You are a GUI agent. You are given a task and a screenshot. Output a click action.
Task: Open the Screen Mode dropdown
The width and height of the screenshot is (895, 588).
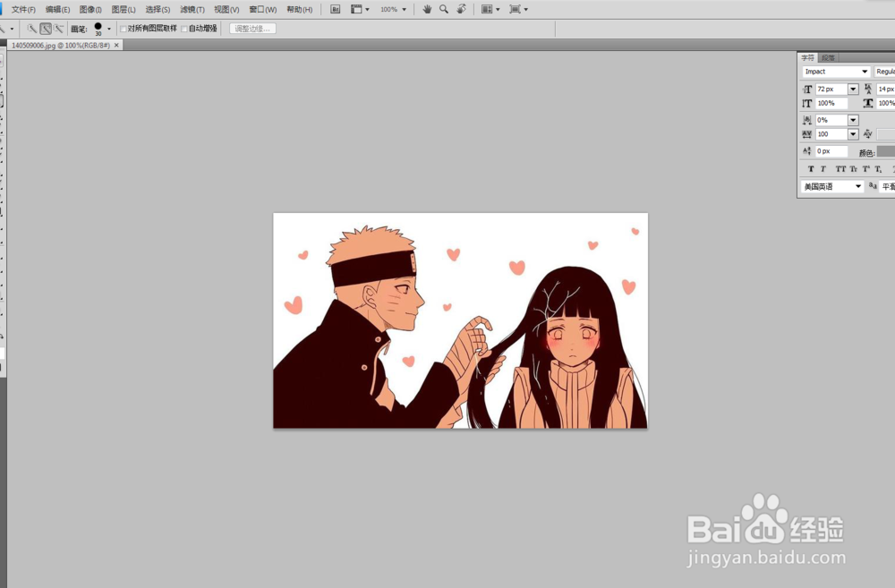click(518, 9)
